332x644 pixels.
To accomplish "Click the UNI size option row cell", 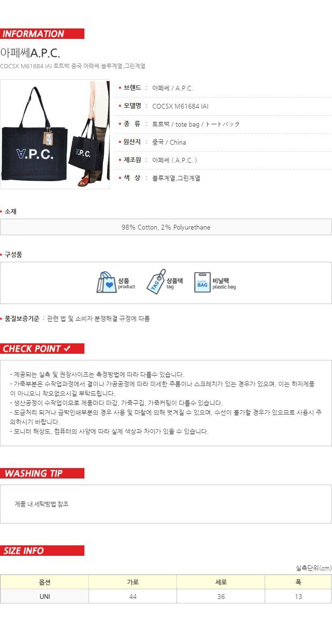I will point(45,597).
